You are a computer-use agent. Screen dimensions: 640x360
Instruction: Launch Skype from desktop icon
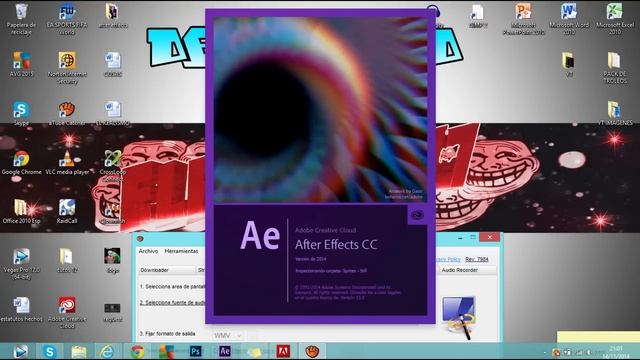click(x=21, y=113)
